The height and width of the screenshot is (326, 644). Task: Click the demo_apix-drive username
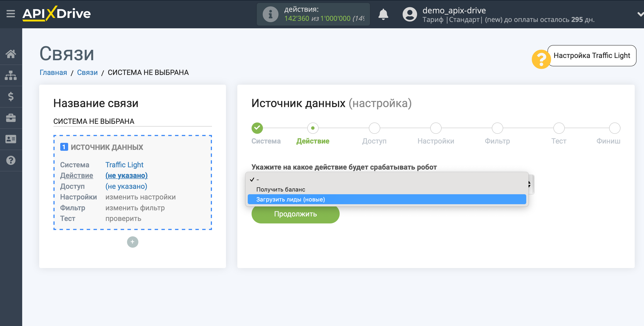454,10
